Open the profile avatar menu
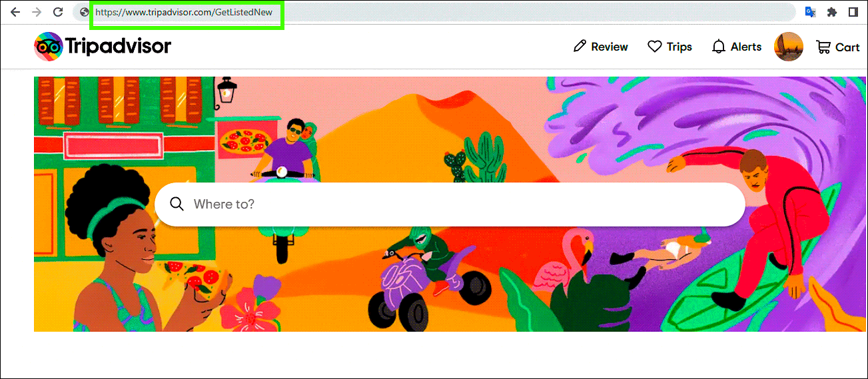This screenshot has width=868, height=379. [788, 47]
